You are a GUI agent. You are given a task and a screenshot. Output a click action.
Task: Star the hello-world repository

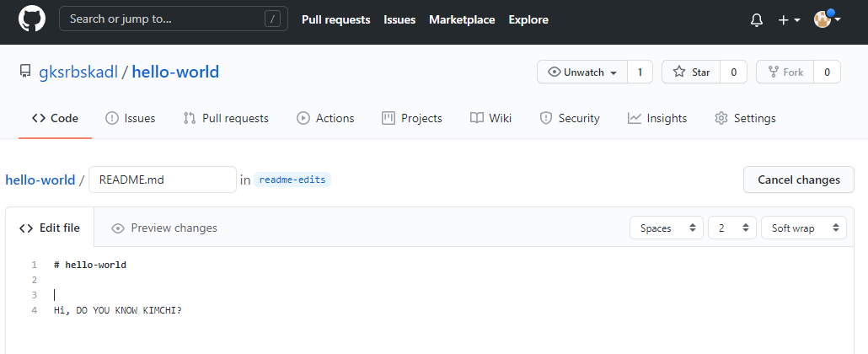(691, 72)
